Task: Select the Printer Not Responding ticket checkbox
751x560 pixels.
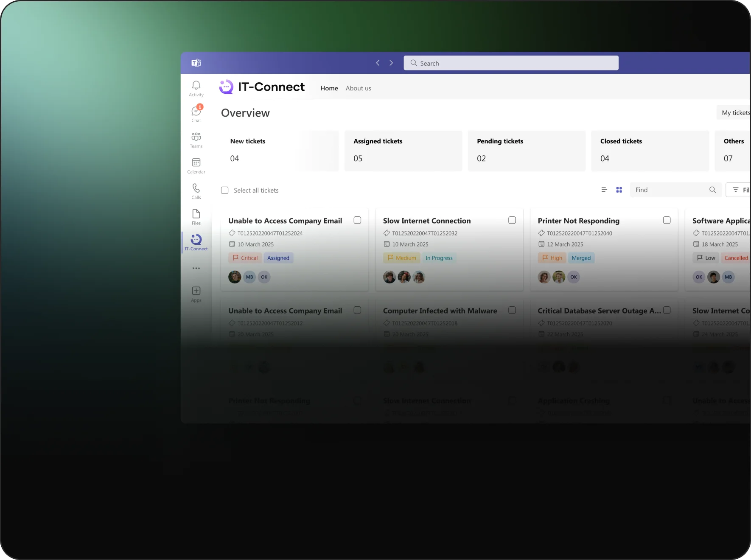Action: click(667, 220)
